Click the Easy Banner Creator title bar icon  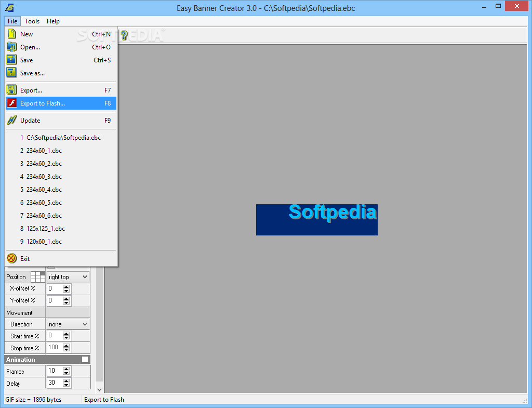pyautogui.click(x=9, y=7)
